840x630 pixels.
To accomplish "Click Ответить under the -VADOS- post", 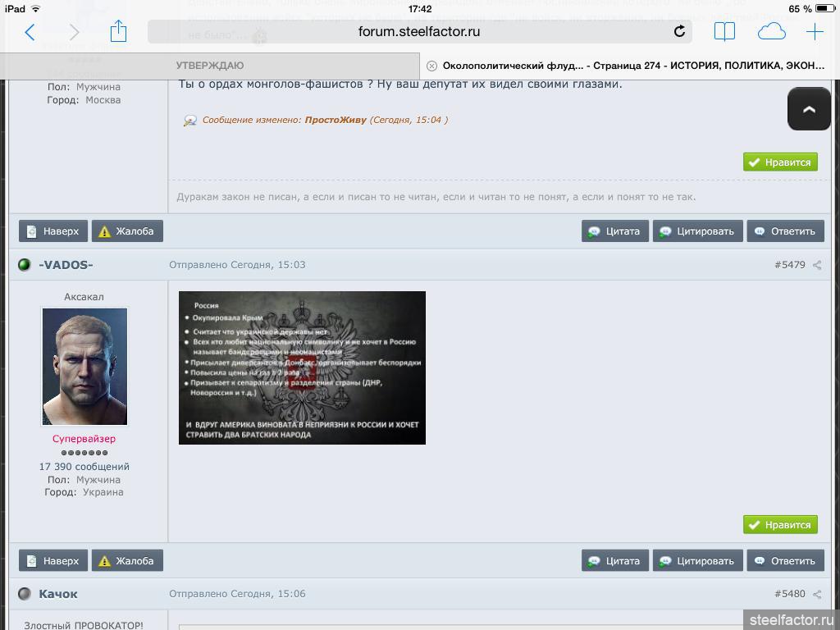I will (x=785, y=560).
